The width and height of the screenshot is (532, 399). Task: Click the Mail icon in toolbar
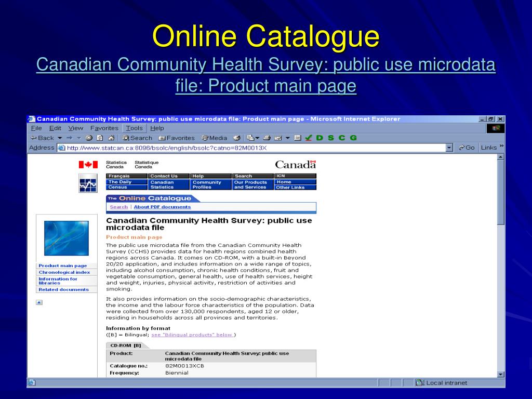coord(251,138)
